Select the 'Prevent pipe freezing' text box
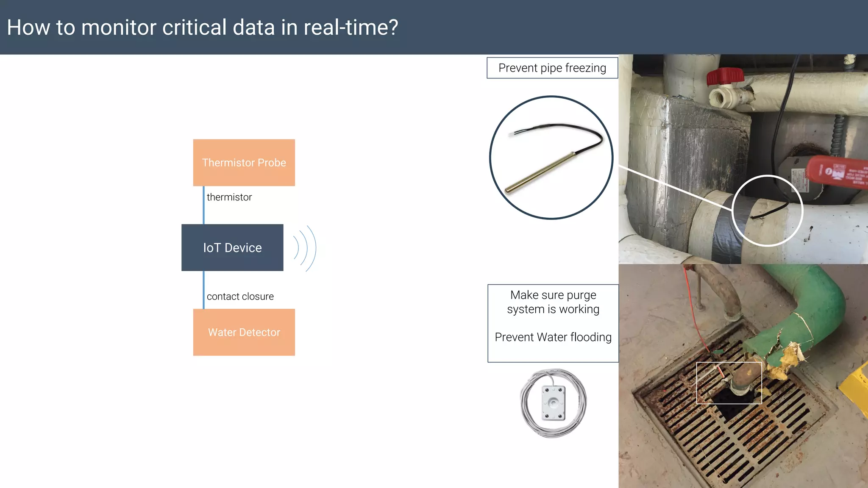868x488 pixels. 552,68
